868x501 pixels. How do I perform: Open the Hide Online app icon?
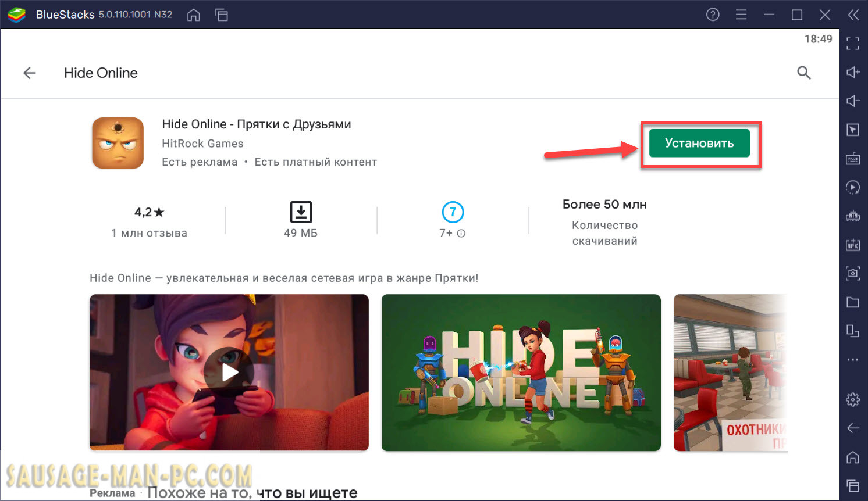118,143
